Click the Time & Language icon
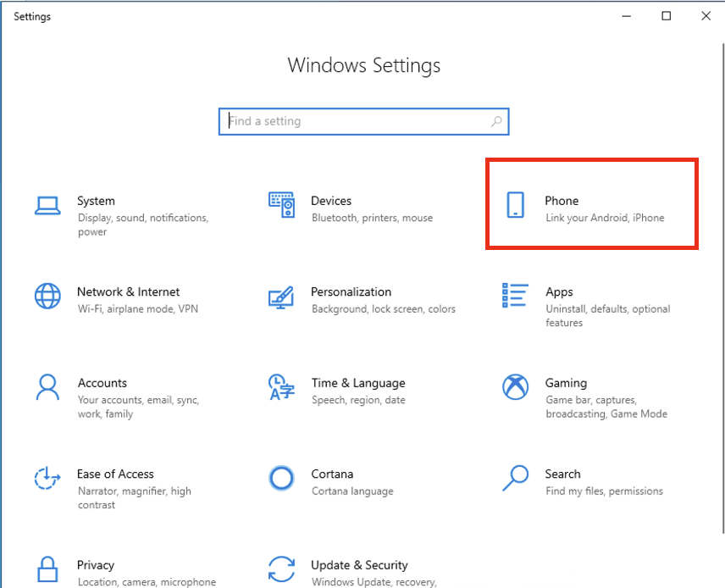Viewport: 725px width, 588px height. tap(281, 386)
